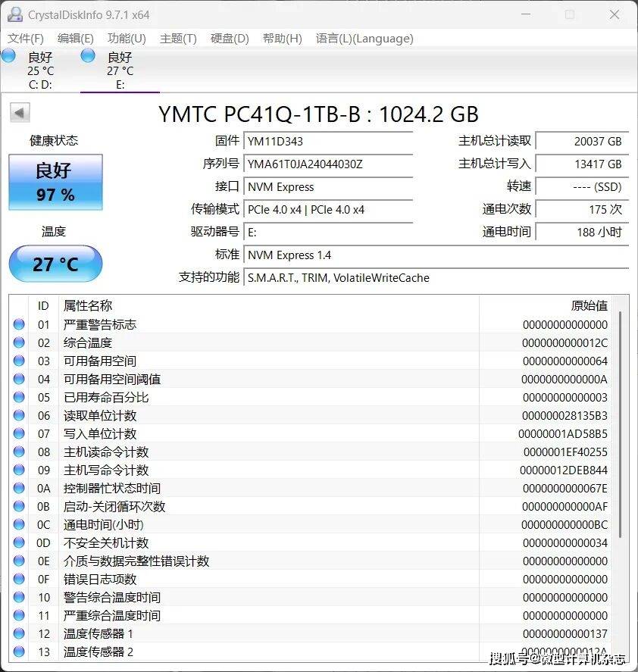Viewport: 638px width, 672px height.
Task: Open the 主题(T) menu
Action: 178,39
